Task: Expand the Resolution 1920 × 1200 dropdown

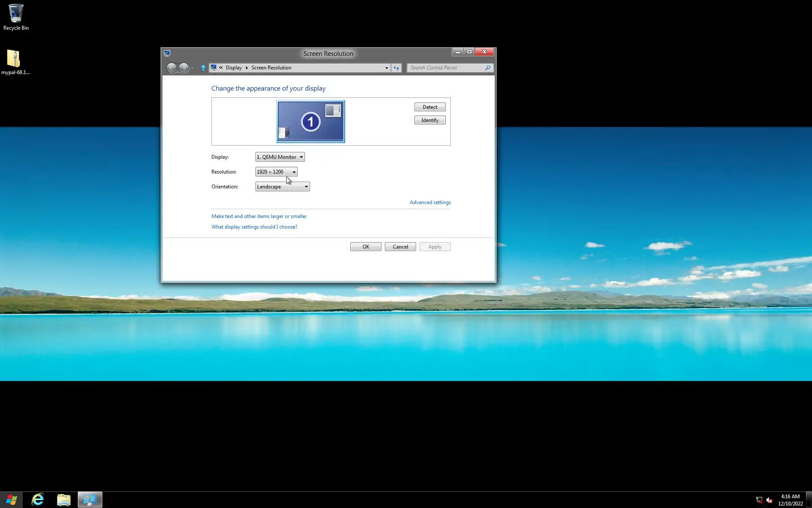Action: 276,172
